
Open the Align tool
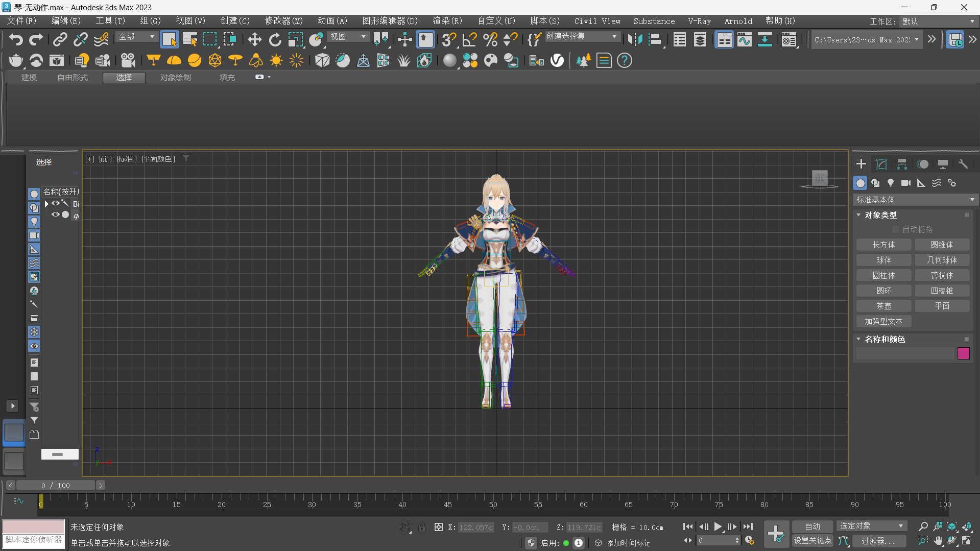[655, 39]
